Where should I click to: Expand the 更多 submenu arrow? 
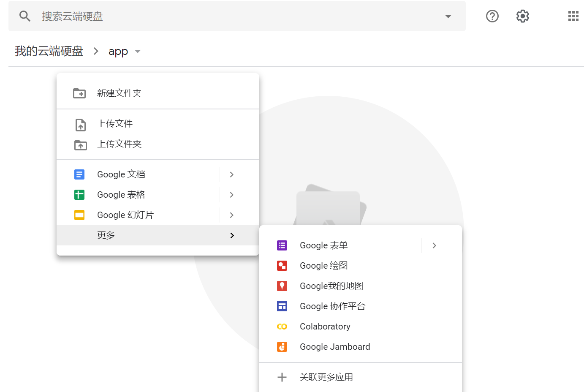pos(232,235)
